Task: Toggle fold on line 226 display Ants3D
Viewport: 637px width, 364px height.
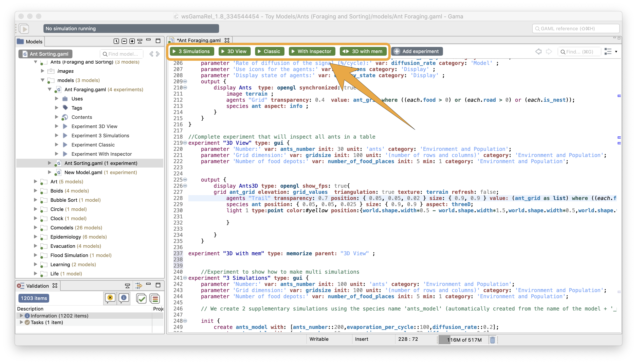Action: pos(185,186)
